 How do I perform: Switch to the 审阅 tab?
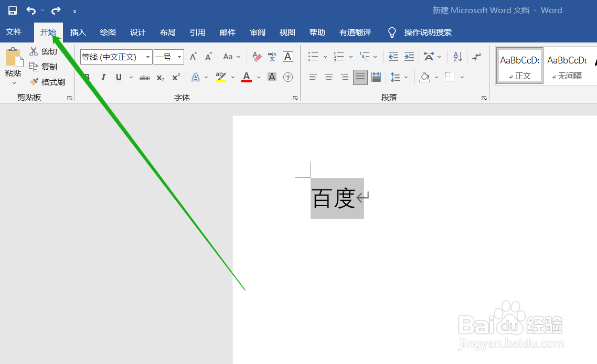click(258, 33)
